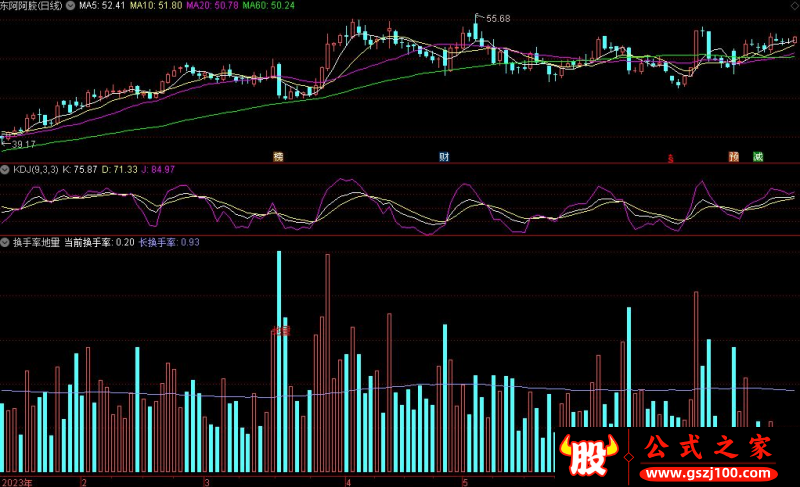Click the 榜 event marker icon
Viewport: 800px width, 487px height.
[278, 157]
